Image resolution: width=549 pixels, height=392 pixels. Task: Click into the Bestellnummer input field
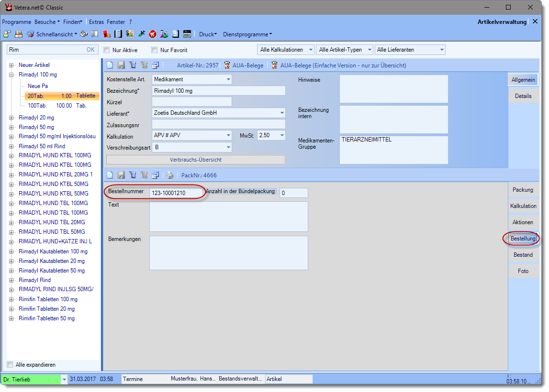(175, 193)
